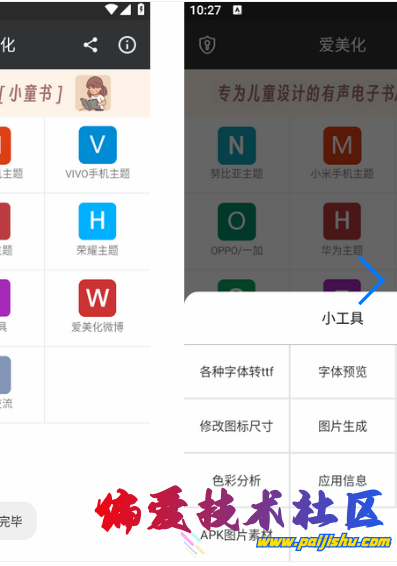Tap the share icon in left header
The width and height of the screenshot is (397, 566).
tap(91, 45)
